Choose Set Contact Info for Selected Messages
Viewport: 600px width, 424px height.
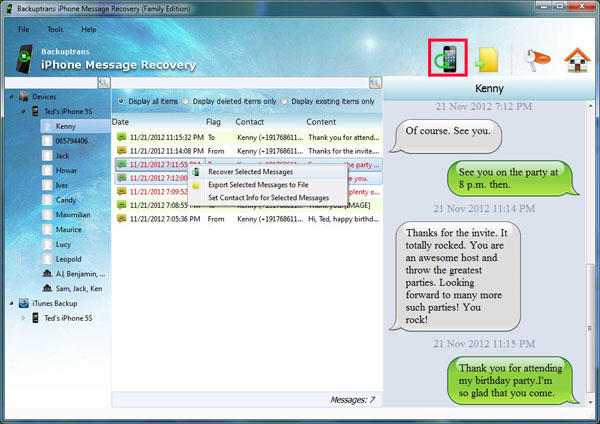267,198
